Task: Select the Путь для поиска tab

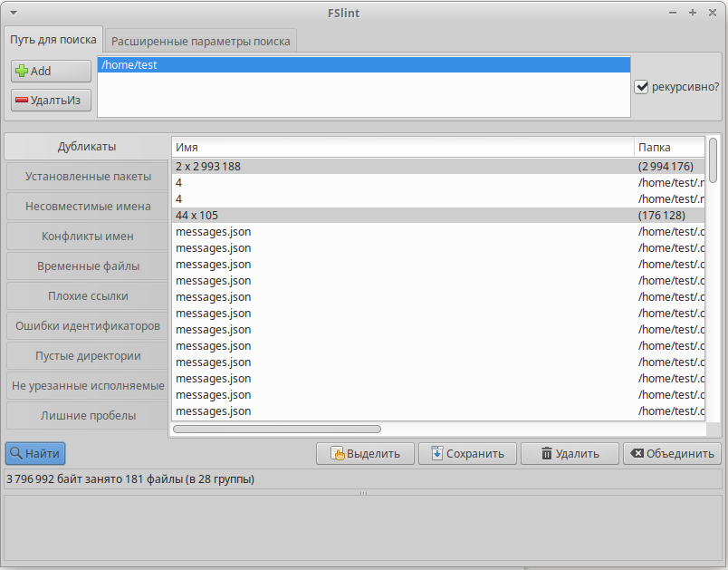Action: (53, 40)
